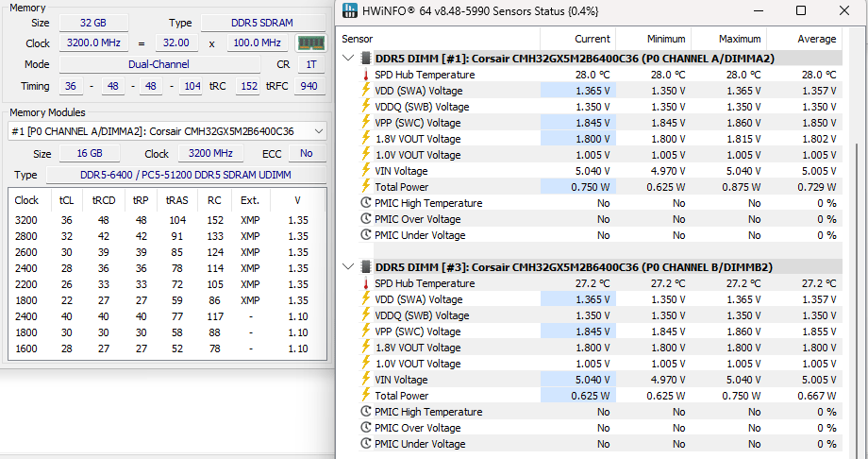868x459 pixels.
Task: Click the memory Size field showing 32 GB
Action: coord(93,23)
